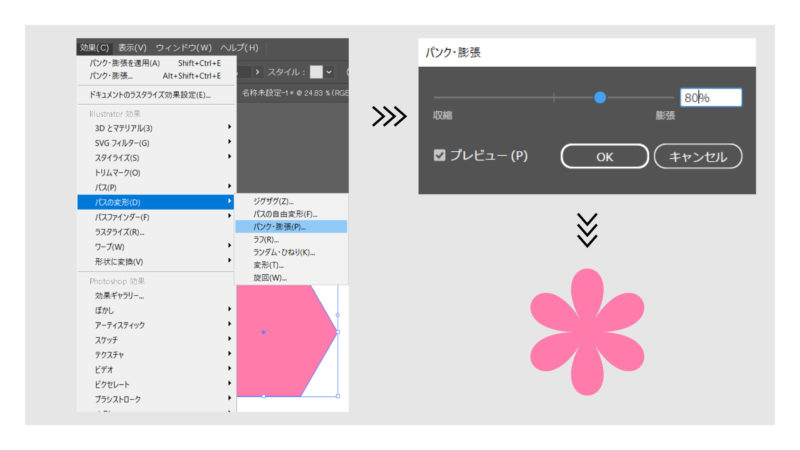Open the style dropdown arrow
The height and width of the screenshot is (450, 800).
[x=331, y=72]
